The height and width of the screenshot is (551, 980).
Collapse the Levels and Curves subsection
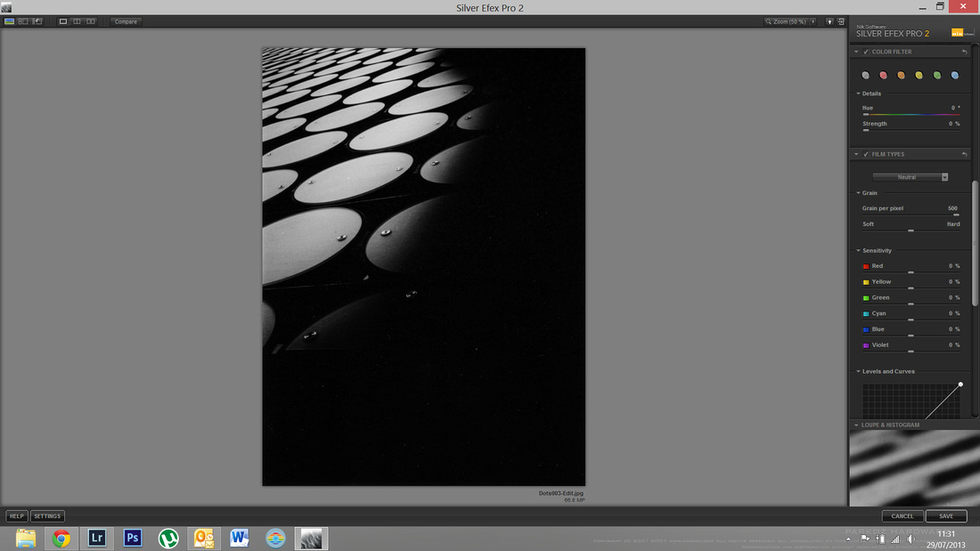point(858,372)
